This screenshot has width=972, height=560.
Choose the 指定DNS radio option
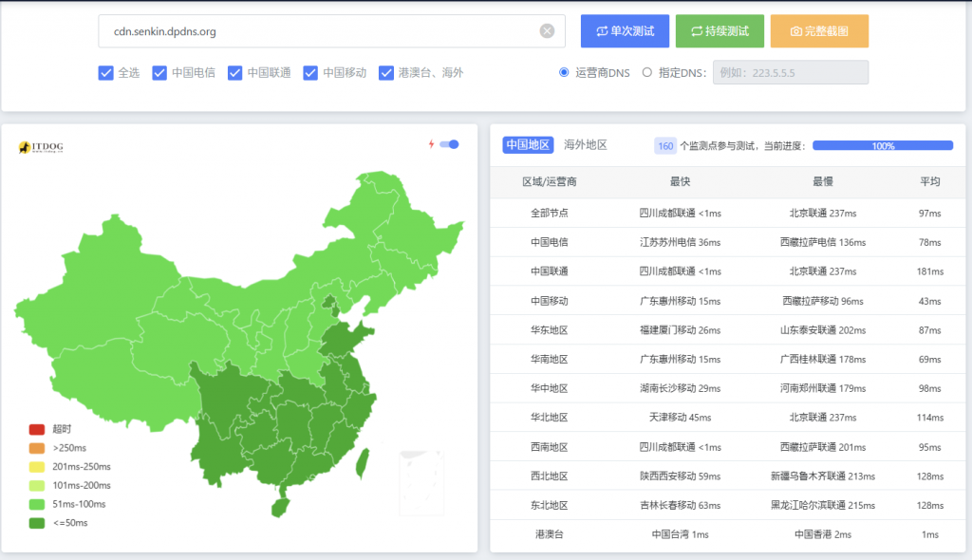tap(647, 72)
